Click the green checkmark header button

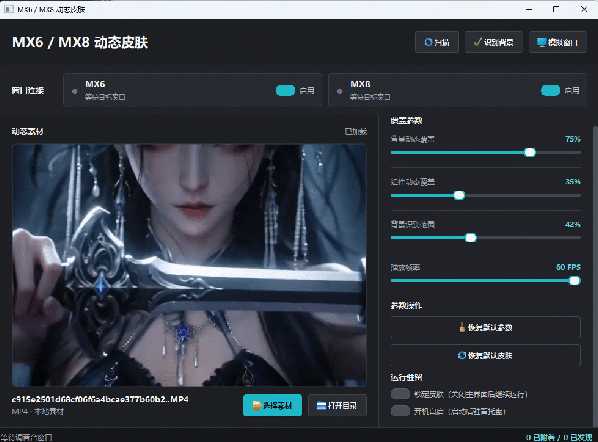[x=494, y=42]
